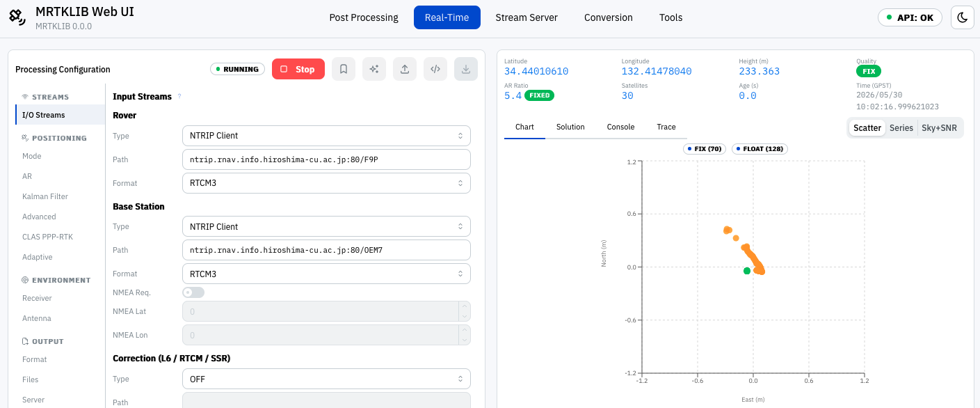Image resolution: width=980 pixels, height=408 pixels.
Task: Click the green FIX point on scatter chart
Action: click(x=747, y=271)
